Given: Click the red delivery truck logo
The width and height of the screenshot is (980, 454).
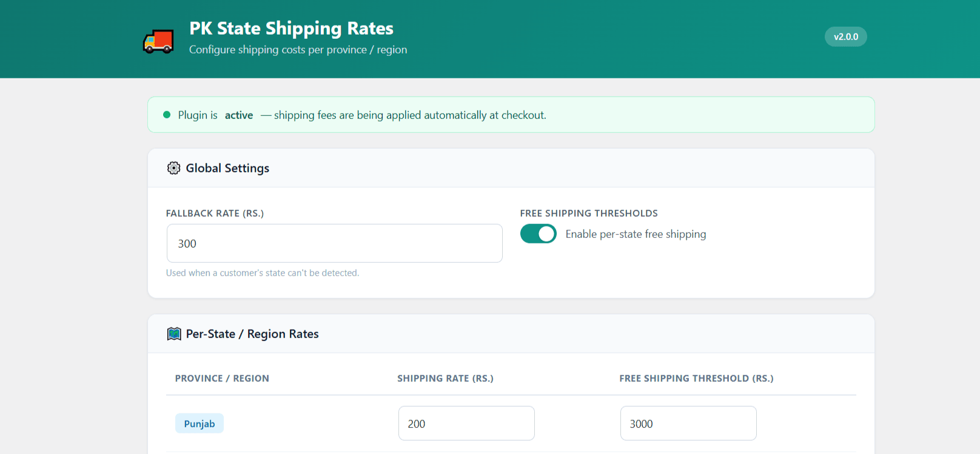Looking at the screenshot, I should click(x=158, y=41).
